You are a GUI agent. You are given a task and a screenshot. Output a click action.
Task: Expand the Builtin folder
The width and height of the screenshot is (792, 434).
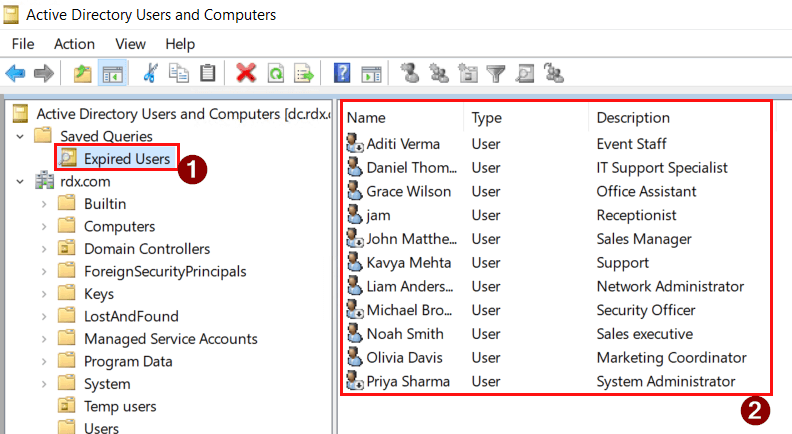click(44, 204)
